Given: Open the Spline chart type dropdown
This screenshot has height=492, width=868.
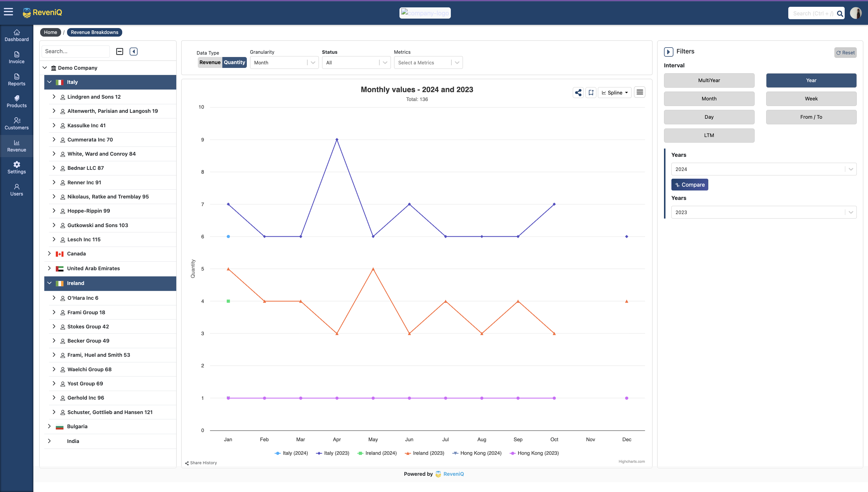Looking at the screenshot, I should pos(615,93).
